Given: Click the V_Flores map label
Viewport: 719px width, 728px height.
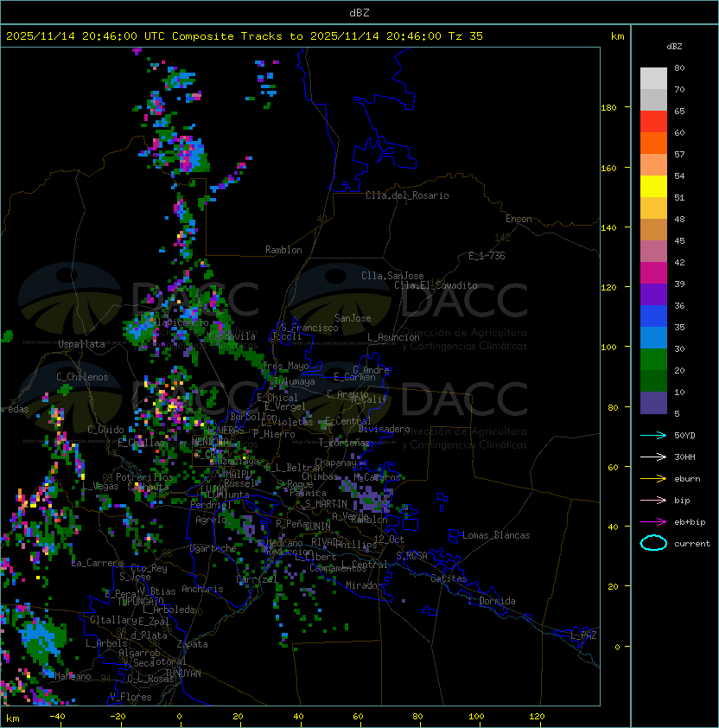Looking at the screenshot, I should (130, 697).
